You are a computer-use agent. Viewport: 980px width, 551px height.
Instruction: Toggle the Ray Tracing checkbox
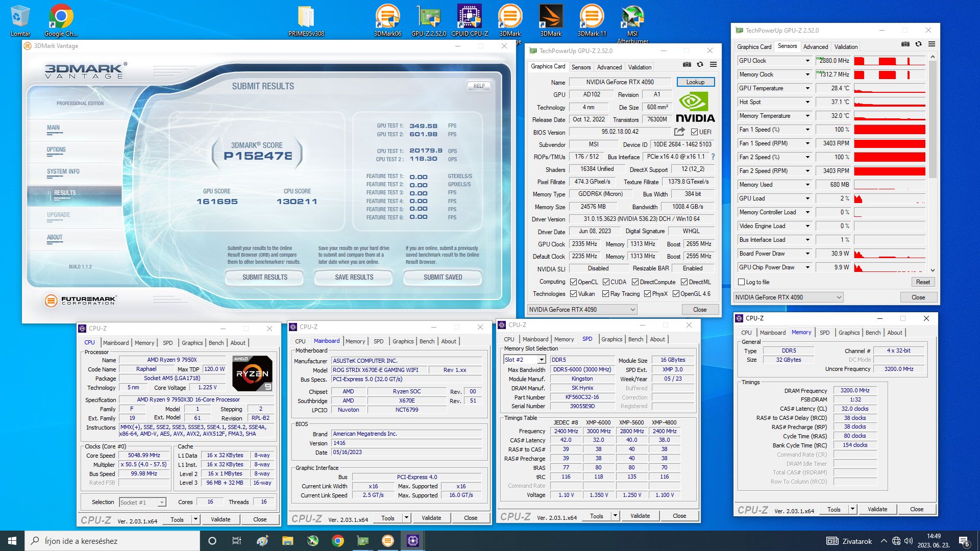tap(606, 294)
